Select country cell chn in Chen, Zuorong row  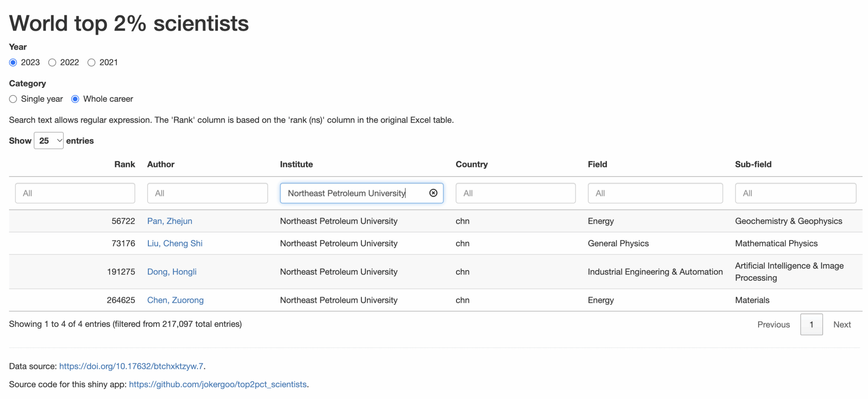pos(462,300)
